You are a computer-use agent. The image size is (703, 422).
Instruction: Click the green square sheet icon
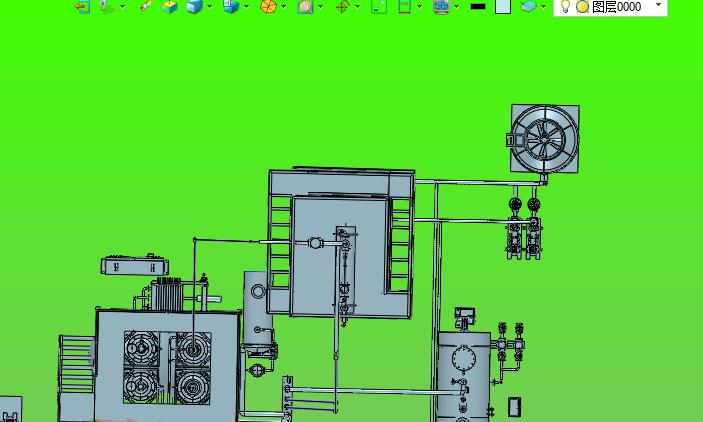[x=379, y=6]
